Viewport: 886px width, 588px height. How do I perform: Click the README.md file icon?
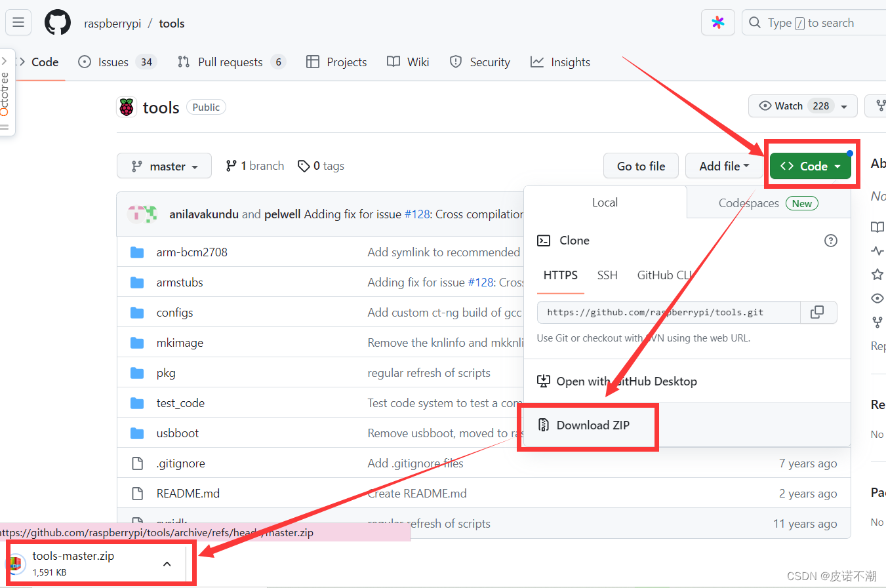pyautogui.click(x=137, y=494)
